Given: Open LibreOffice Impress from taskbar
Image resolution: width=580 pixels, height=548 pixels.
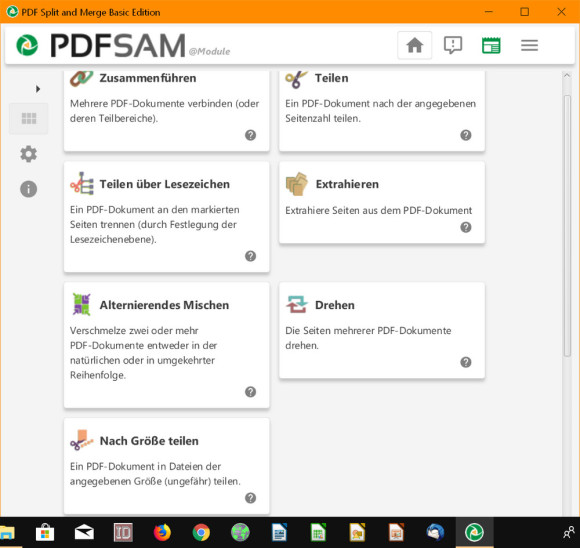Looking at the screenshot, I should pos(396,533).
